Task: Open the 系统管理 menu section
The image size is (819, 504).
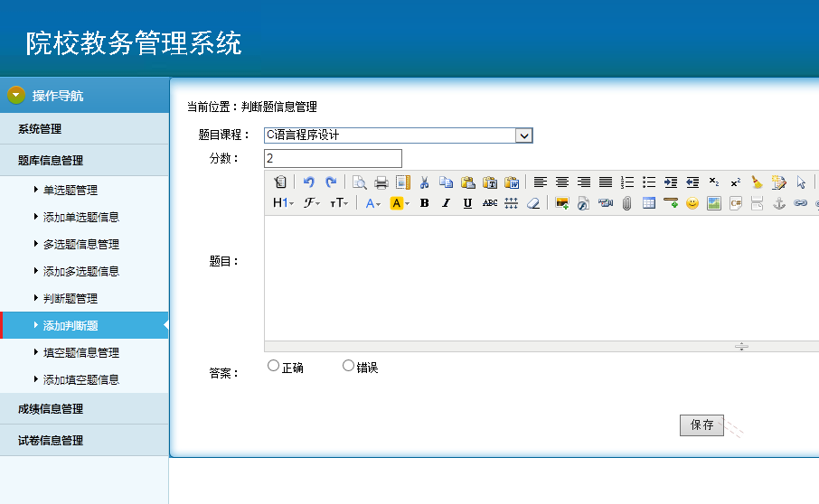Action: coord(85,129)
